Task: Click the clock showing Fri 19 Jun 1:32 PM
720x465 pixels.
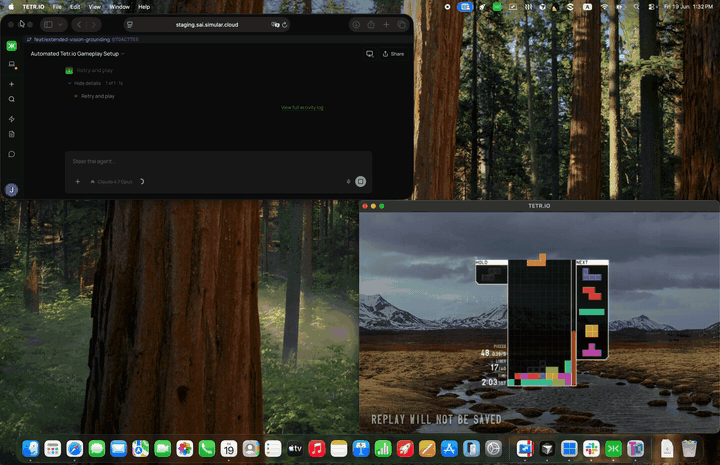Action: (x=688, y=7)
